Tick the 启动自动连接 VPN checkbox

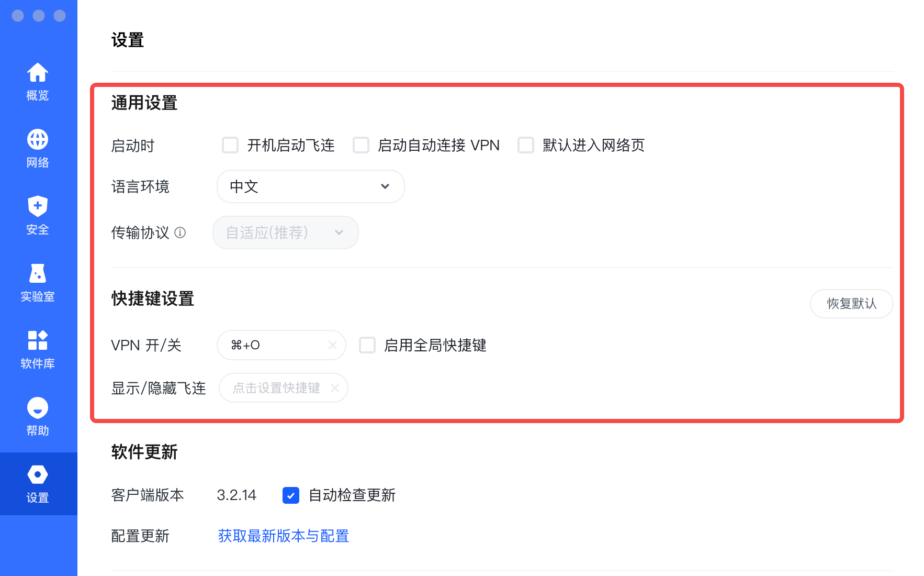pyautogui.click(x=361, y=145)
